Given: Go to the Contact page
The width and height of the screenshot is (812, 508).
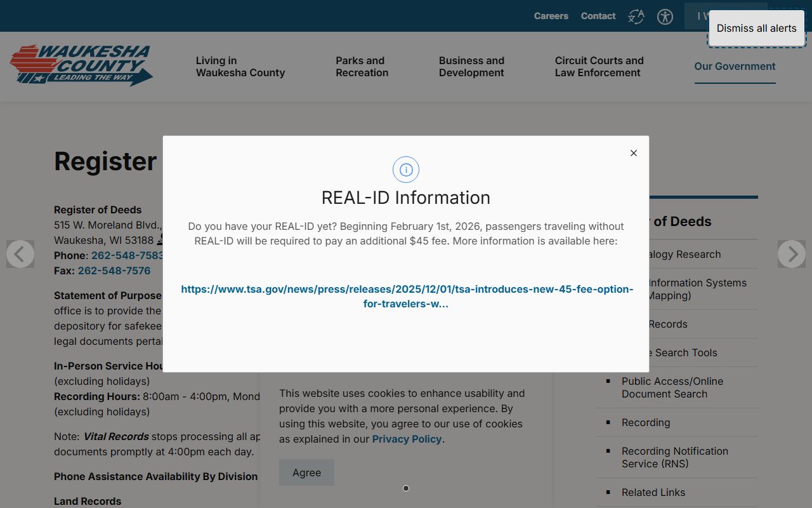Looking at the screenshot, I should click(598, 16).
